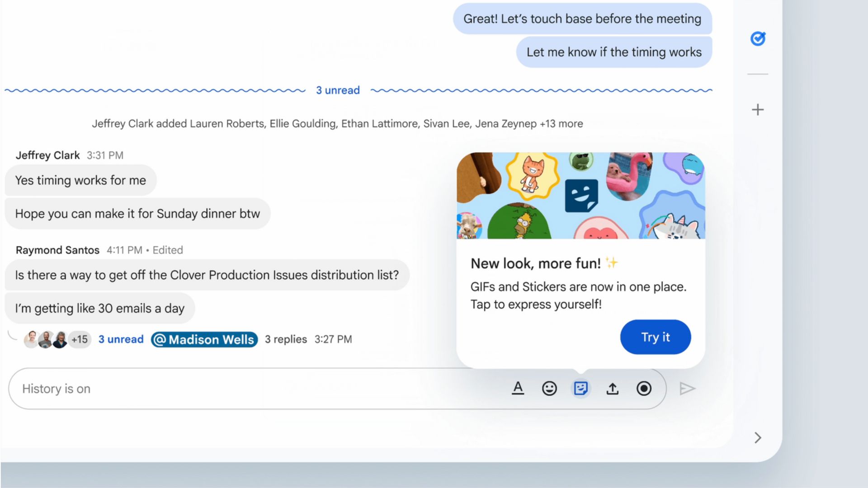The height and width of the screenshot is (488, 868).
Task: Upload a file to the conversation
Action: 612,388
